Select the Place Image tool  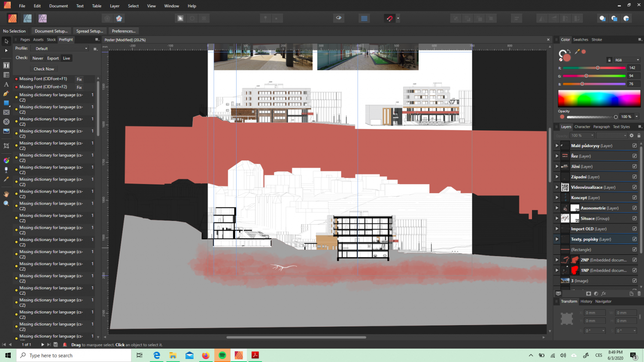tap(6, 131)
